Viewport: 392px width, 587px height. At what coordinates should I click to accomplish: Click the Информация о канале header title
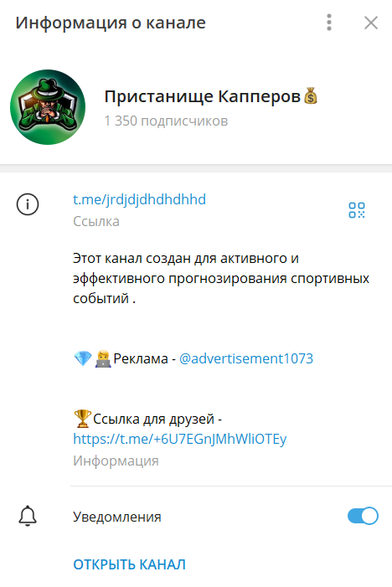(111, 23)
